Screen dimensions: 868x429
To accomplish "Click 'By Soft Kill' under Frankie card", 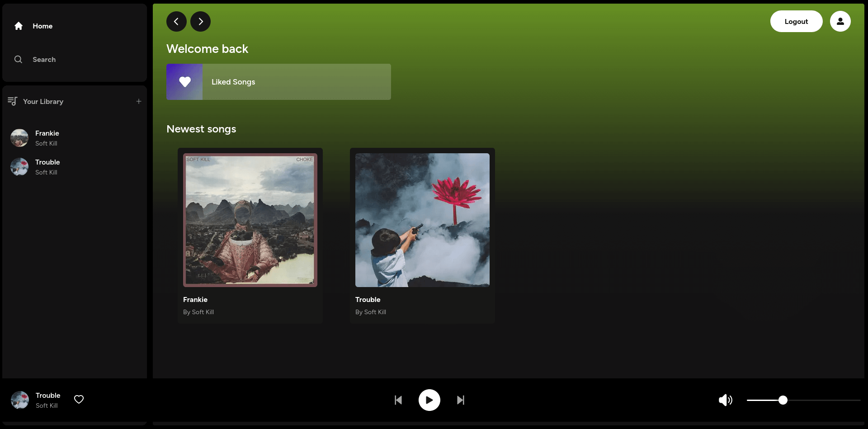I will pyautogui.click(x=198, y=312).
